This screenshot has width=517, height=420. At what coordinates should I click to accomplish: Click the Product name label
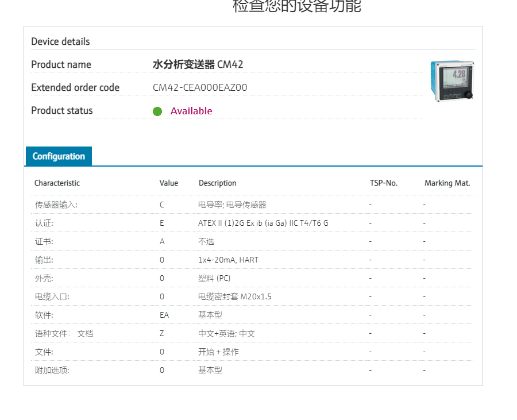[61, 64]
